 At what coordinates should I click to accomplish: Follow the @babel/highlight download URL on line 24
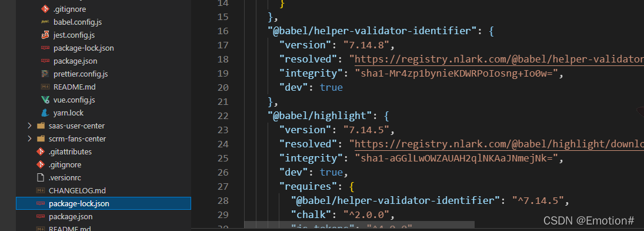click(499, 144)
